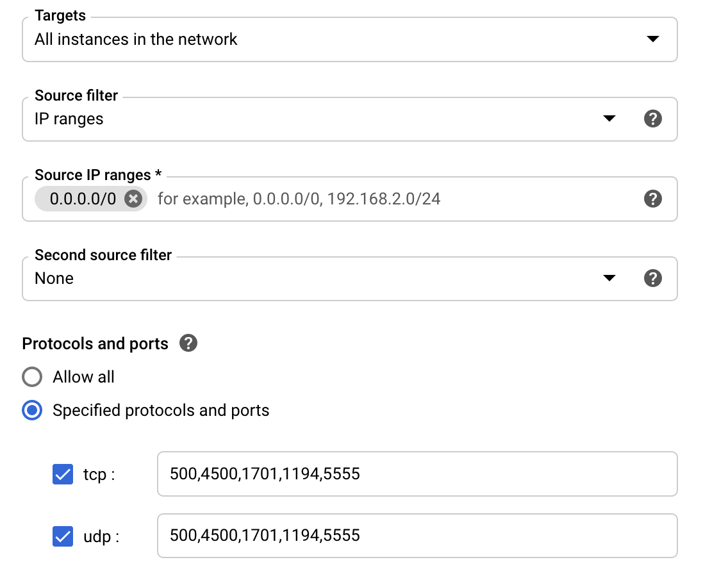Click the Source filter dropdown arrow
The width and height of the screenshot is (728, 578).
(609, 119)
